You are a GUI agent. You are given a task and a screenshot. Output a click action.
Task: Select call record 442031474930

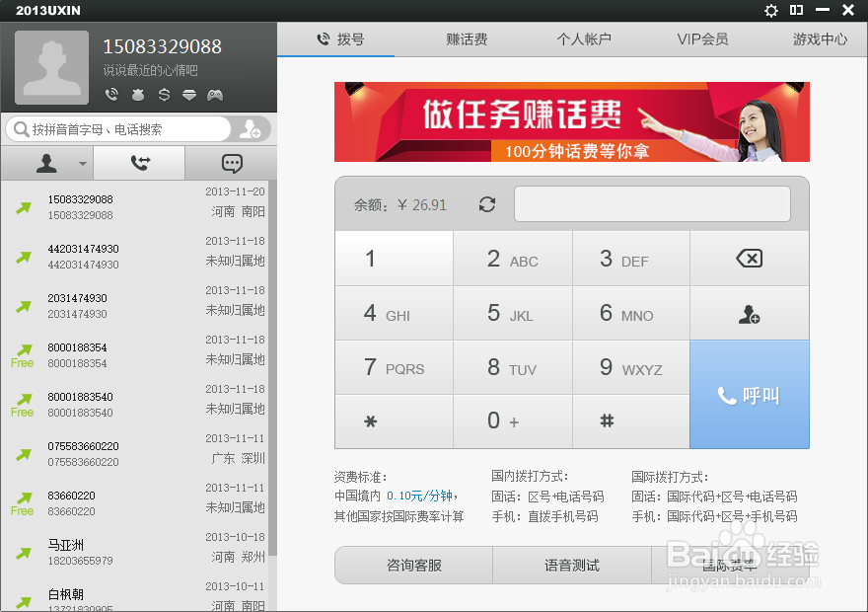134,256
